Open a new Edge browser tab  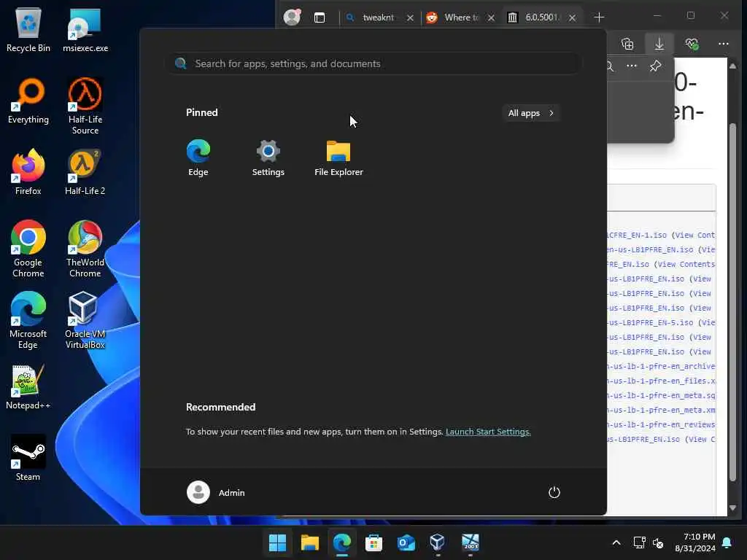[x=599, y=17]
